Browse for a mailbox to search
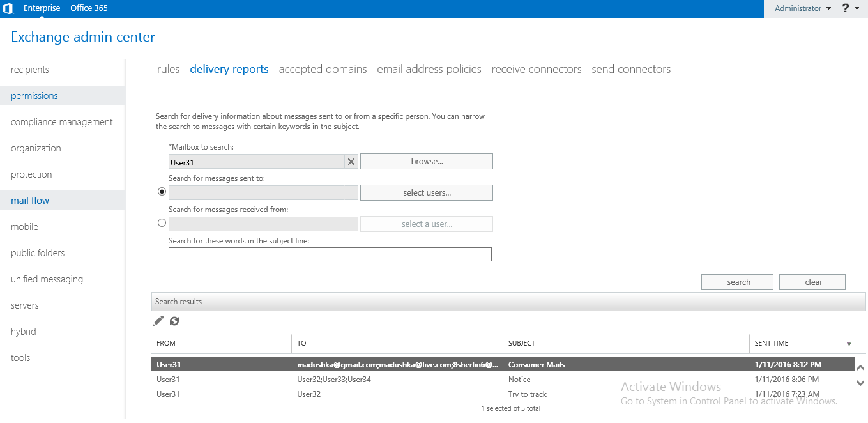This screenshot has height=423, width=868. [426, 161]
